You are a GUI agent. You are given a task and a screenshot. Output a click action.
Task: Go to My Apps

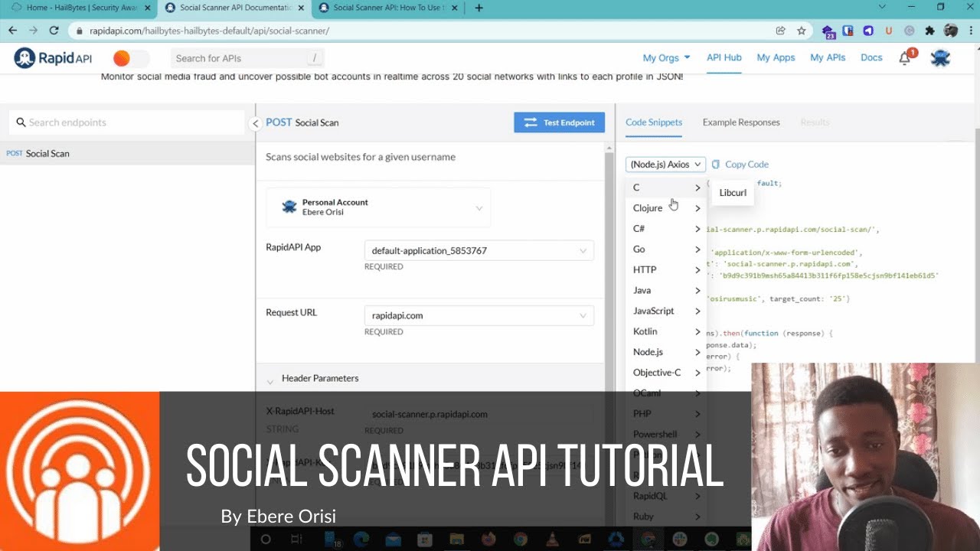776,57
